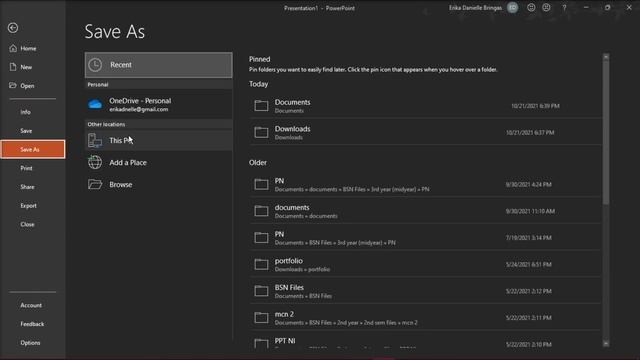Click the folder list scrollbar thumb

(x=606, y=133)
